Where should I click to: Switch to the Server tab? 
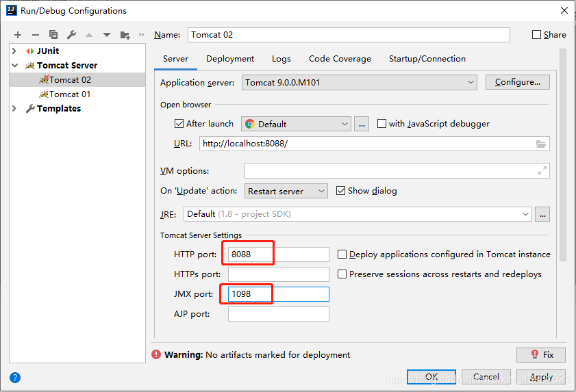point(175,59)
